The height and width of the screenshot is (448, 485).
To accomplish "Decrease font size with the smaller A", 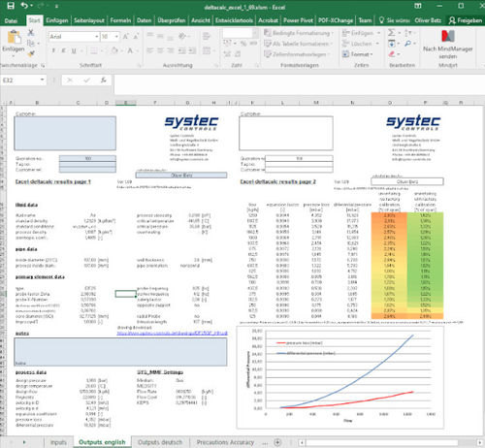I will pos(136,37).
